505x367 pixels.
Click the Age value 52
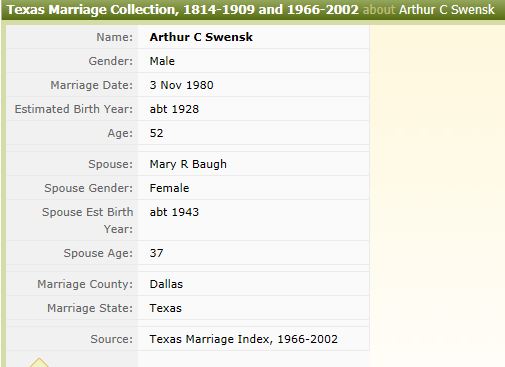point(156,133)
